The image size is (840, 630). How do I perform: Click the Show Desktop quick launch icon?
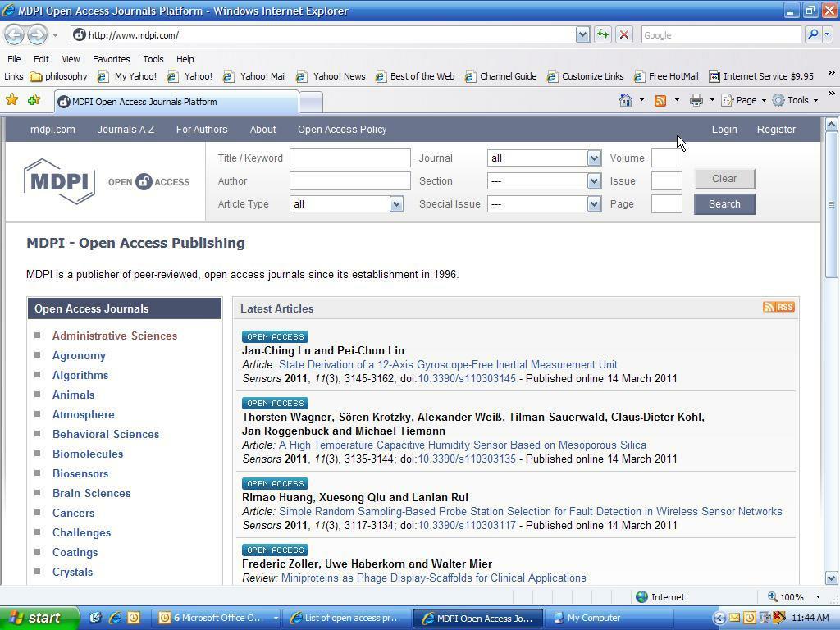click(x=95, y=619)
